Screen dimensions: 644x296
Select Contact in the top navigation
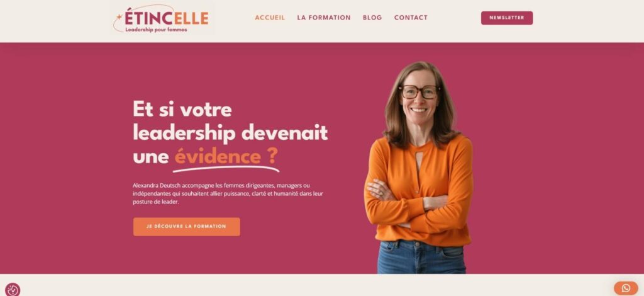tap(411, 18)
